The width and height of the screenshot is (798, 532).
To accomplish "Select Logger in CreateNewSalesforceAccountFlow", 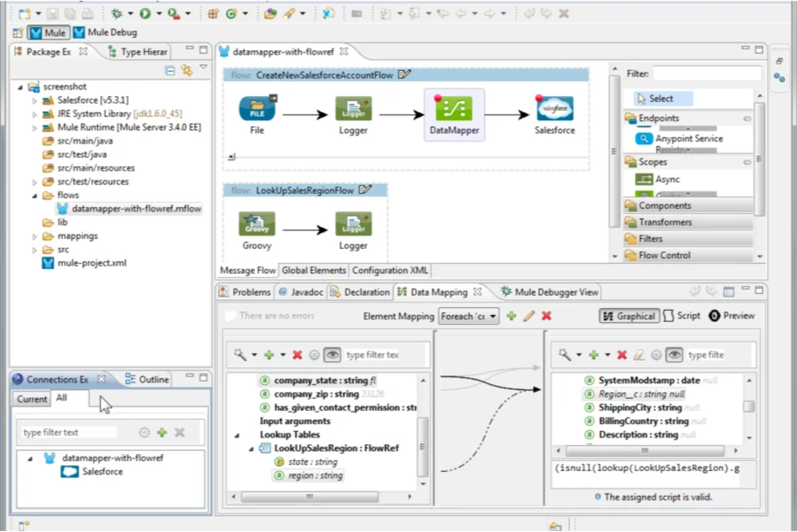I will point(353,108).
